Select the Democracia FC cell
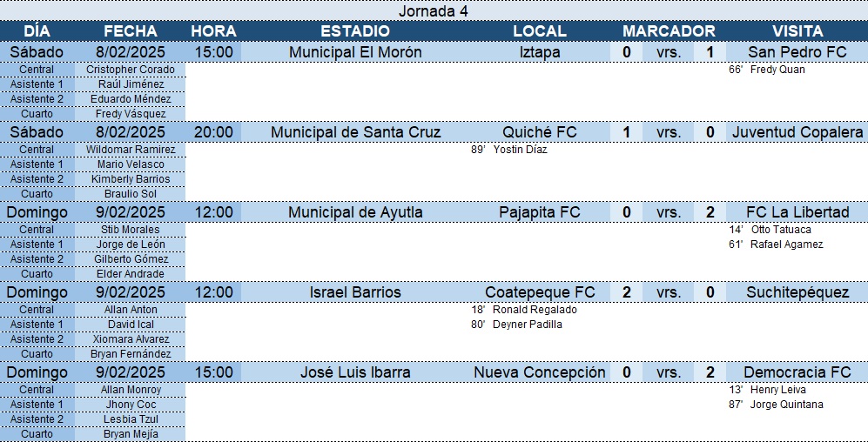 pyautogui.click(x=797, y=373)
